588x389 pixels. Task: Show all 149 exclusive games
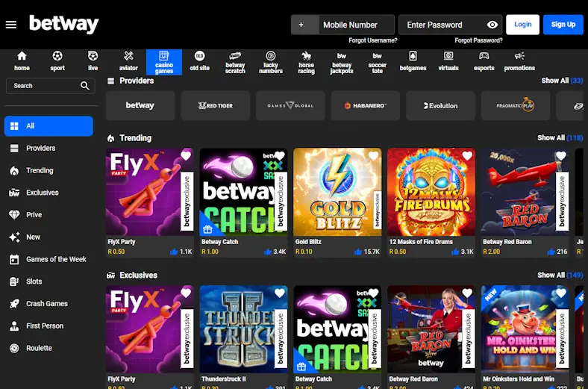(560, 276)
